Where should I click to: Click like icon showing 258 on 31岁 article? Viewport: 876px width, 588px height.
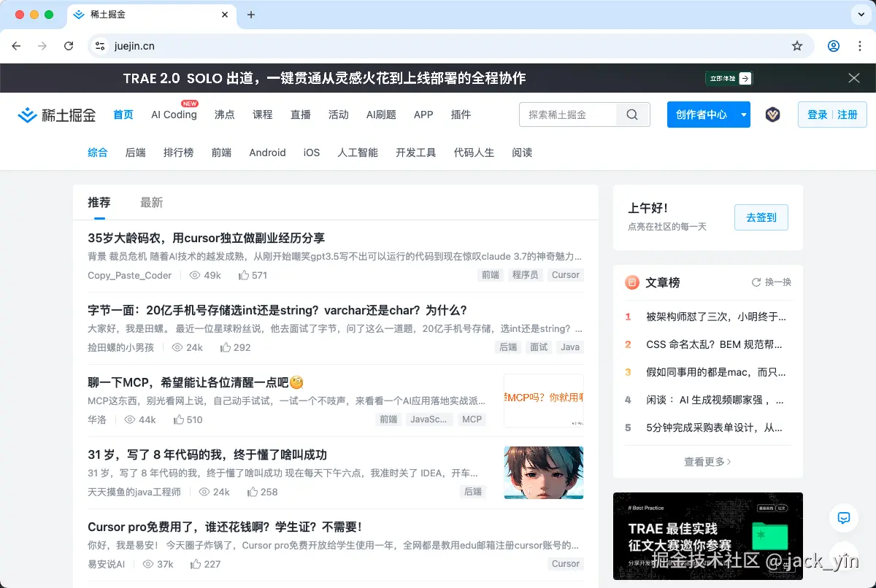pyautogui.click(x=253, y=492)
